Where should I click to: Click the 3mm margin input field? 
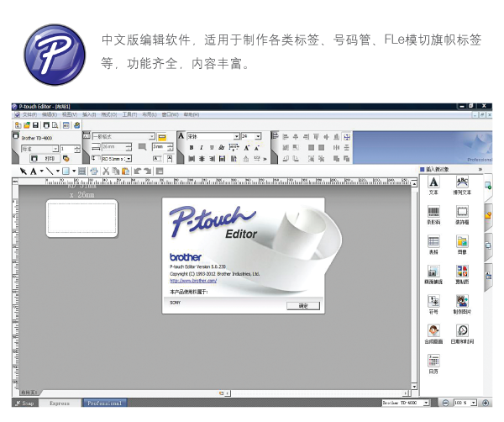[160, 146]
